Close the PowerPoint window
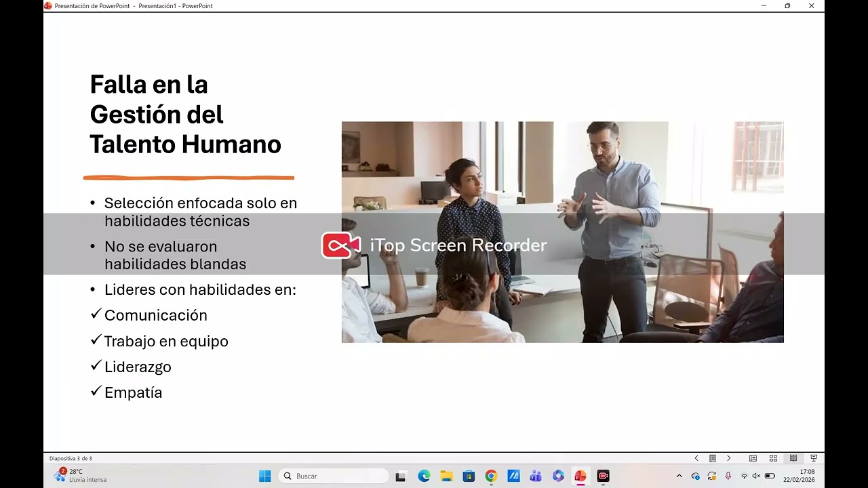The image size is (868, 488). click(x=811, y=5)
